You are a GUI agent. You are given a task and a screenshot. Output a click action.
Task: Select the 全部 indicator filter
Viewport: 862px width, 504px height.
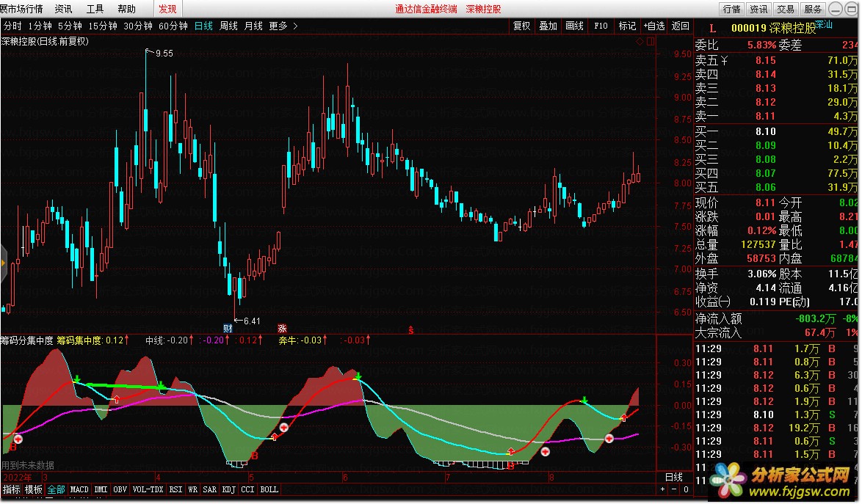click(x=56, y=489)
